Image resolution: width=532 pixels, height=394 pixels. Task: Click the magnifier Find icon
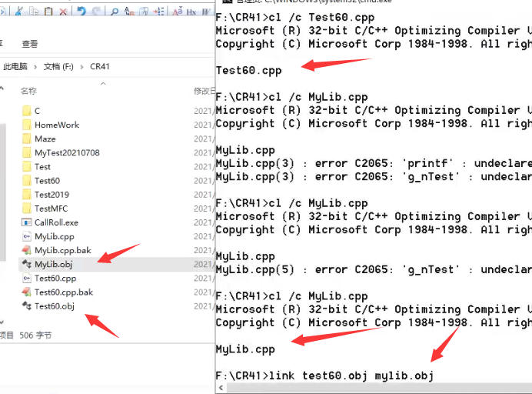tap(114, 11)
